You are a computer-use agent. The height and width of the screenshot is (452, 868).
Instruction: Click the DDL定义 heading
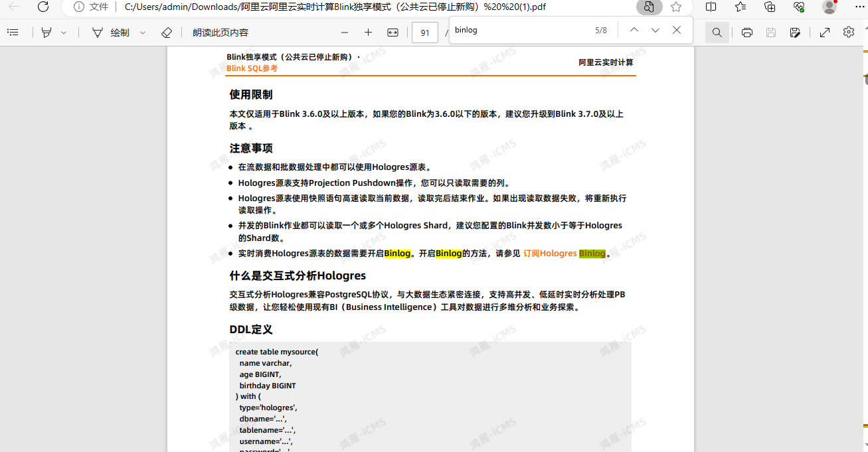(x=251, y=329)
